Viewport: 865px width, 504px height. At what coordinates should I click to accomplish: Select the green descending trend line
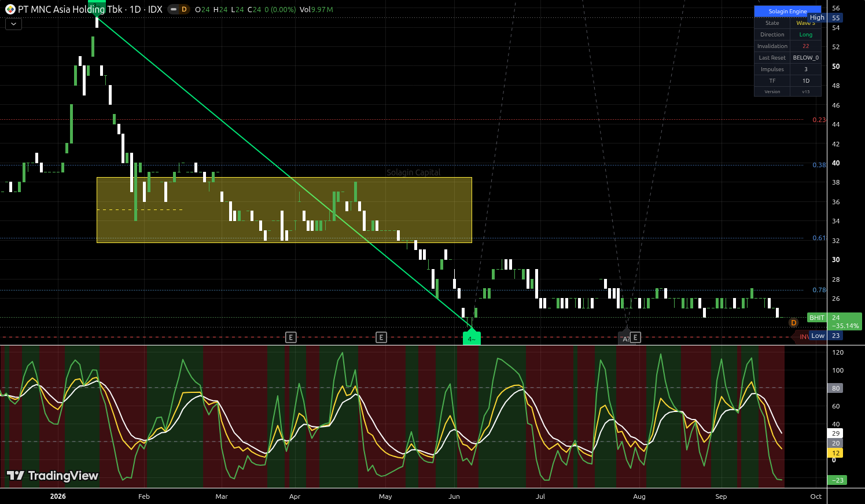tap(284, 172)
